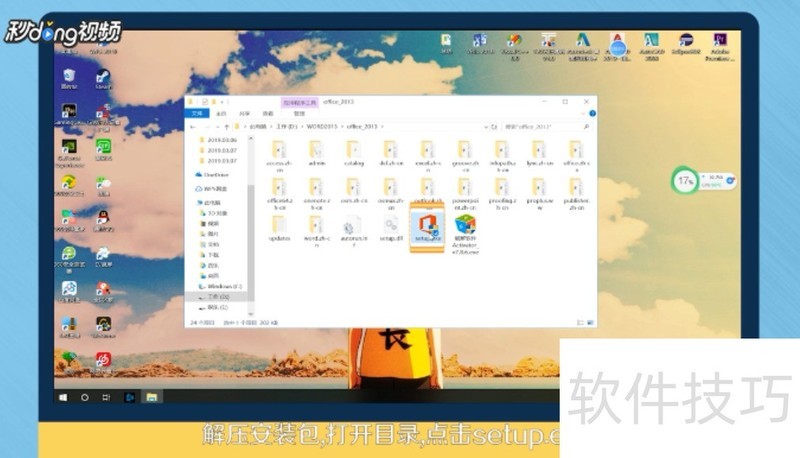Open the Windows Start menu
Image resolution: width=800 pixels, height=458 pixels.
(x=63, y=397)
